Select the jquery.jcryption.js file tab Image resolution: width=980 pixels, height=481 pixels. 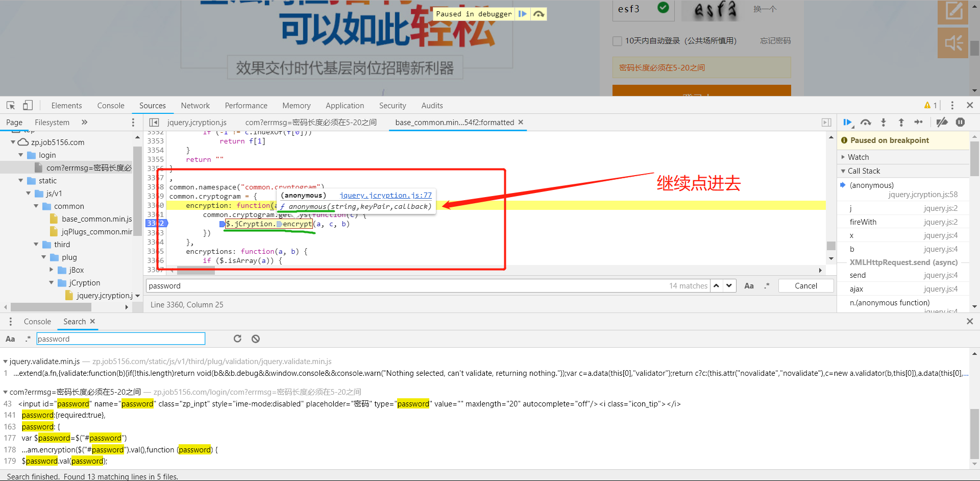pos(197,123)
